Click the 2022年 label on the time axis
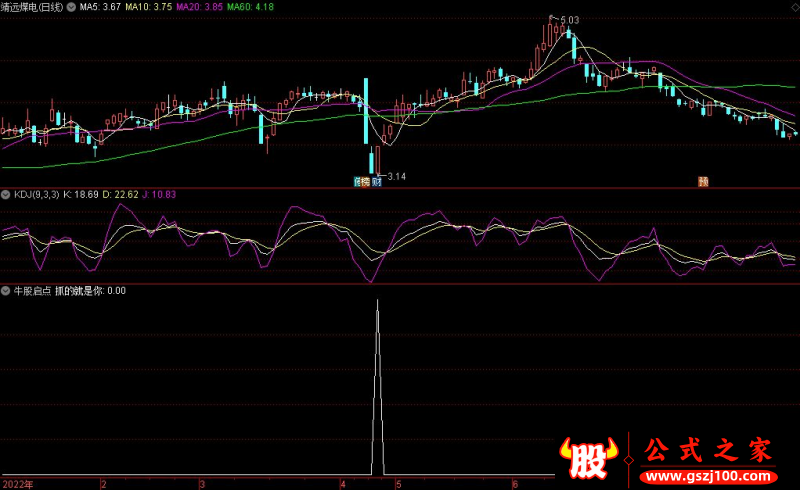 [x=18, y=484]
